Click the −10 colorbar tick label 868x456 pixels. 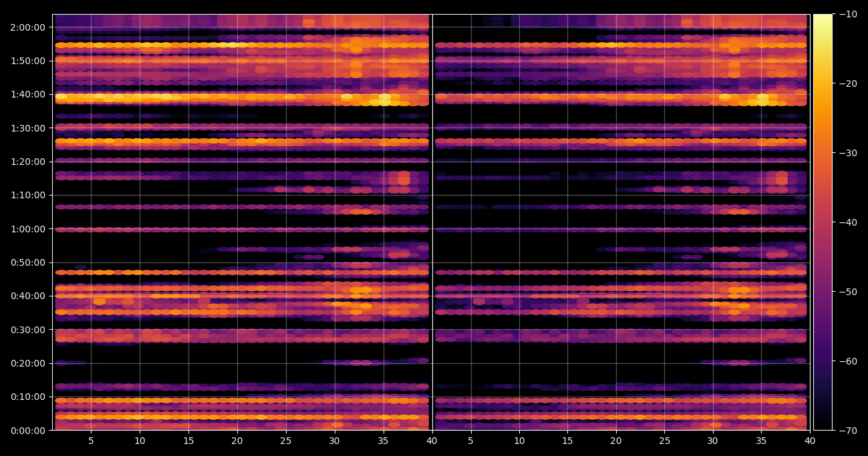coord(848,14)
